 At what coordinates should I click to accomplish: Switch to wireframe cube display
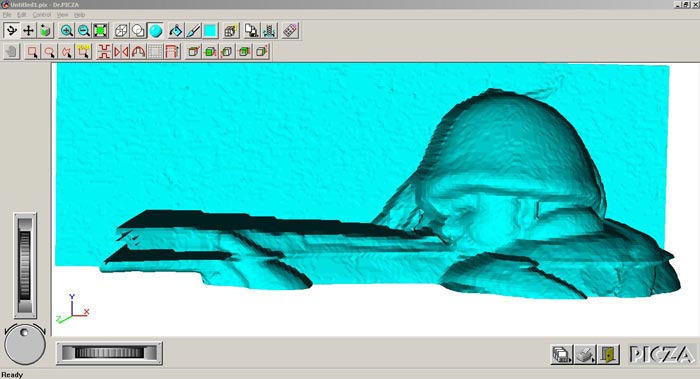point(121,30)
